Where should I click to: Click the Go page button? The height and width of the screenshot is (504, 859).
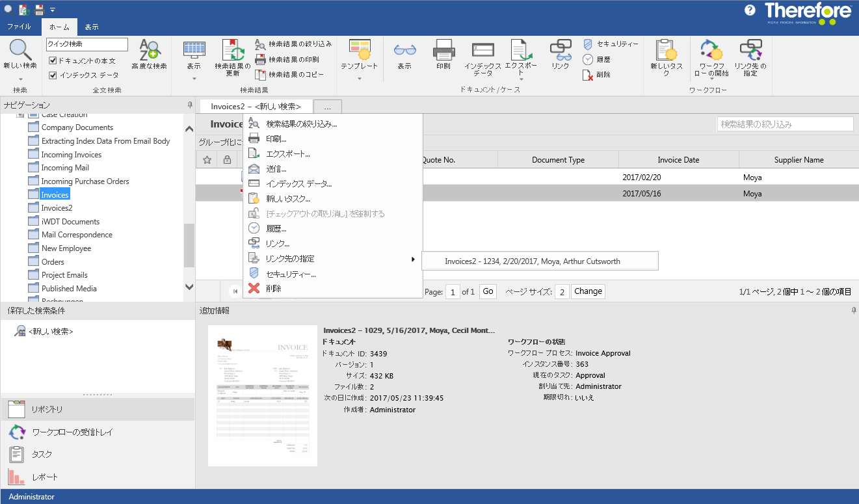click(488, 291)
